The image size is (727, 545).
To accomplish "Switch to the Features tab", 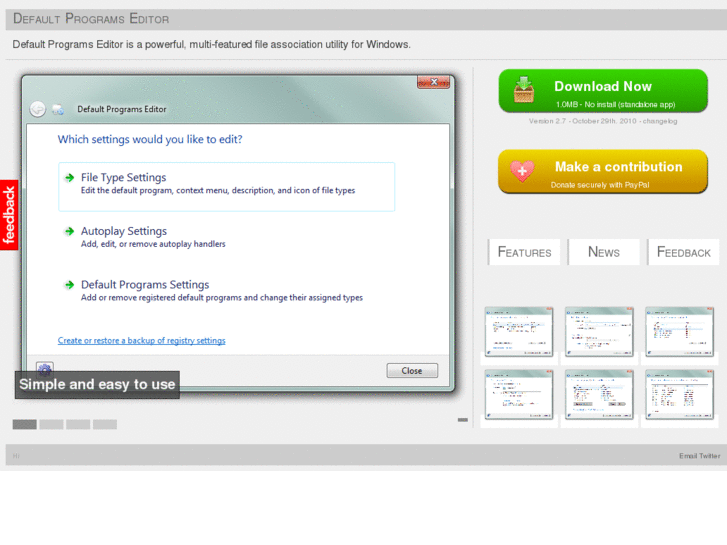I will (x=524, y=252).
